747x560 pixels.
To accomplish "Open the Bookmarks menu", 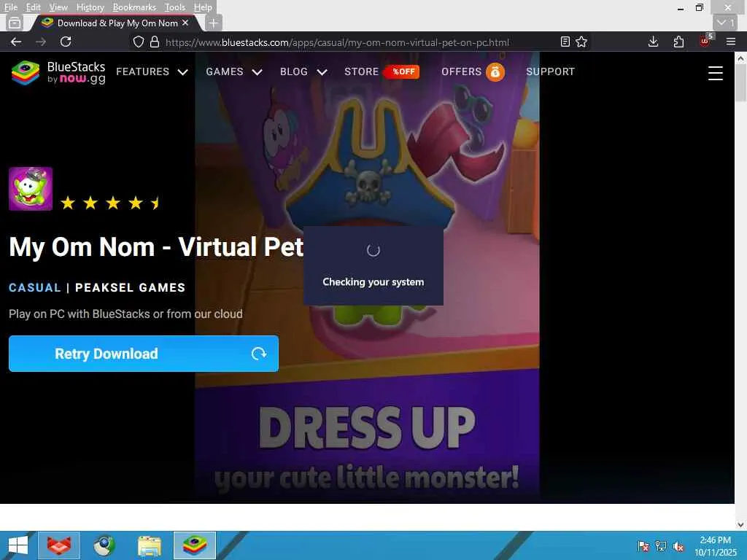I will point(134,7).
